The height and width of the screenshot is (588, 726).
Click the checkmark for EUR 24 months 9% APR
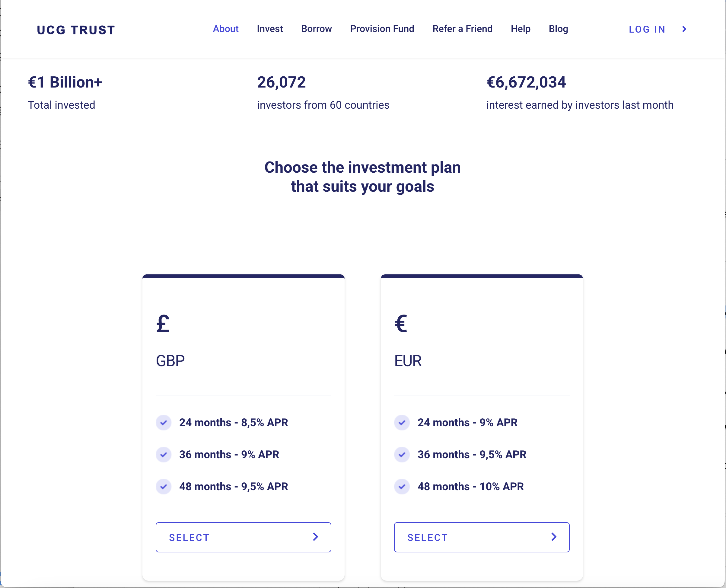click(402, 422)
